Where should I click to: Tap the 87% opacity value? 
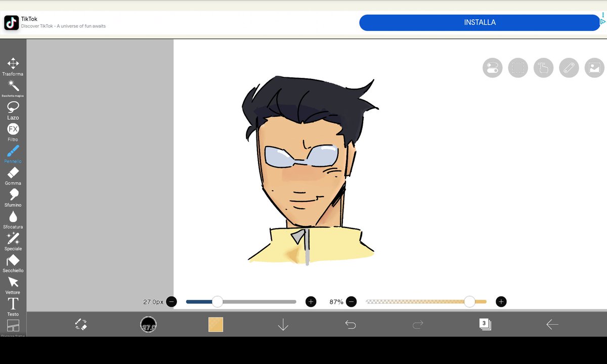(x=336, y=302)
